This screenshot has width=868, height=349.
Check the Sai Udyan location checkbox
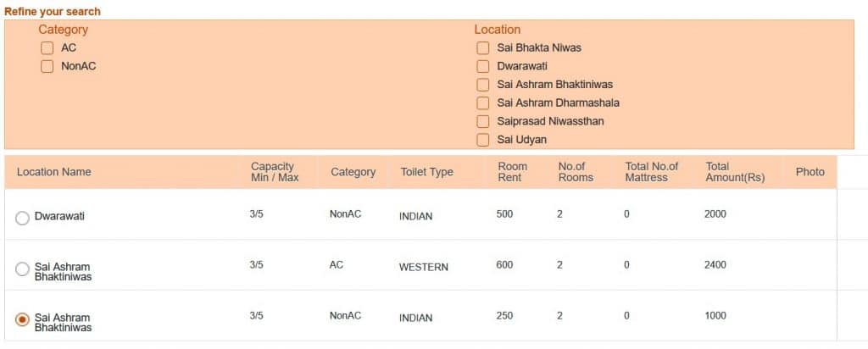tap(482, 140)
